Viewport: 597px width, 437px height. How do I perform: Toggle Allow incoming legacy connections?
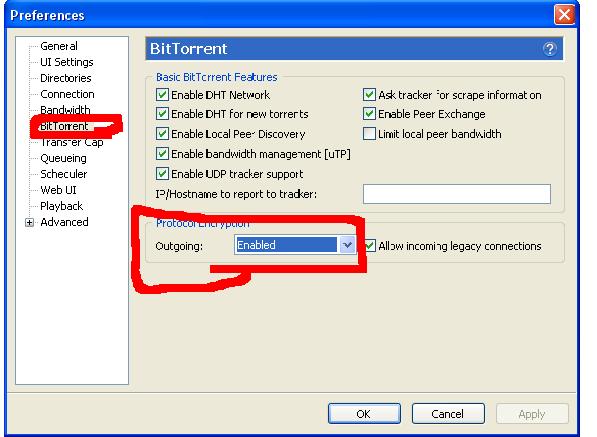(x=370, y=246)
